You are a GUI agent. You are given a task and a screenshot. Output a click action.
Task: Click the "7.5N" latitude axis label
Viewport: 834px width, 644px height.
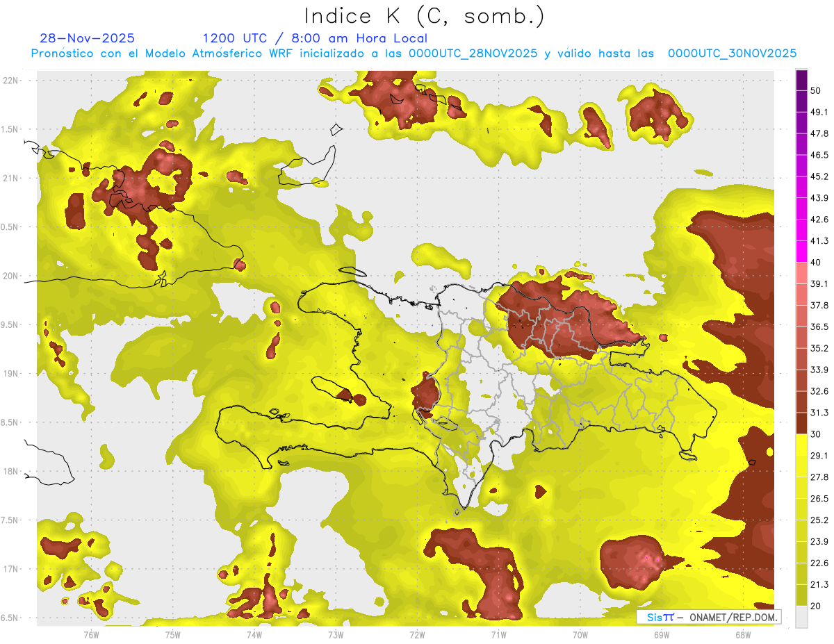[9, 520]
